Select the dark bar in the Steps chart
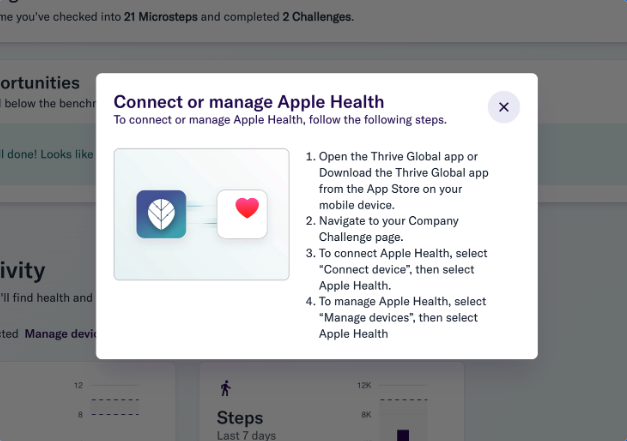The width and height of the screenshot is (627, 441). pyautogui.click(x=403, y=435)
